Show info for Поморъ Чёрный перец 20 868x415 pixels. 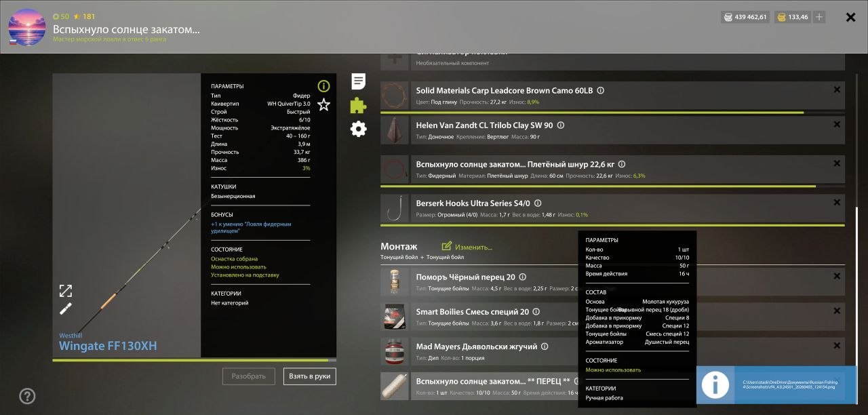click(x=522, y=277)
